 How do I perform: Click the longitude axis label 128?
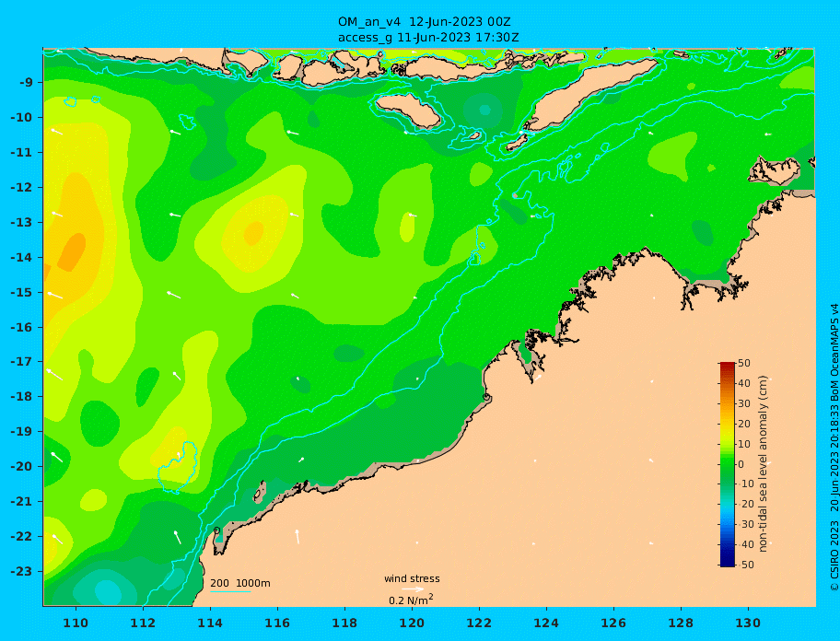coord(681,623)
